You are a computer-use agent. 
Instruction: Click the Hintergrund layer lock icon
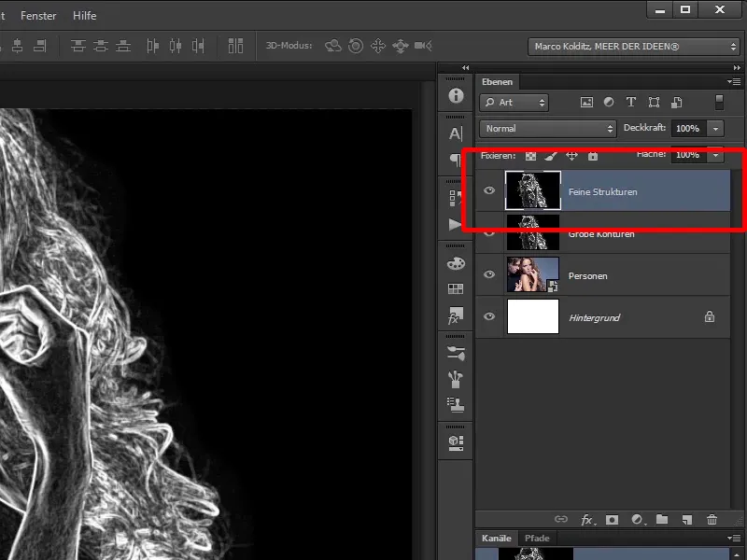point(710,316)
